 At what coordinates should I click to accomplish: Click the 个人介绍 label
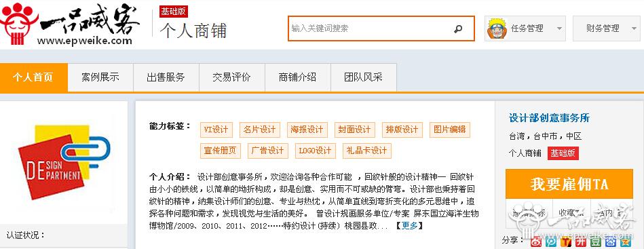(170, 178)
